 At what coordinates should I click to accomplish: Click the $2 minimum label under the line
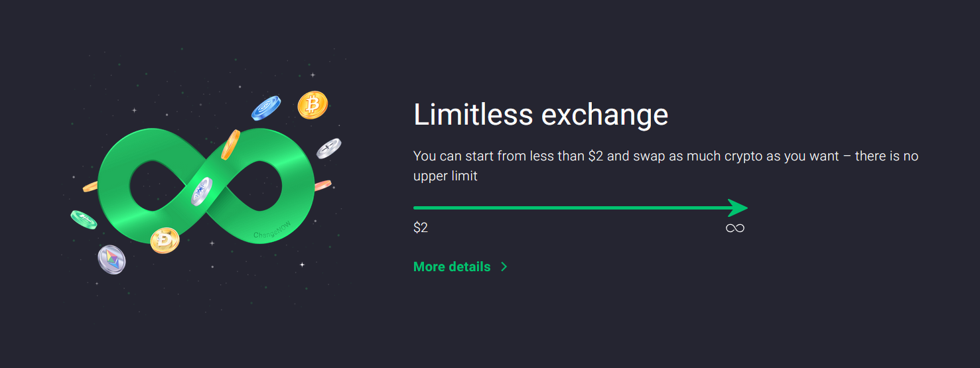click(421, 228)
